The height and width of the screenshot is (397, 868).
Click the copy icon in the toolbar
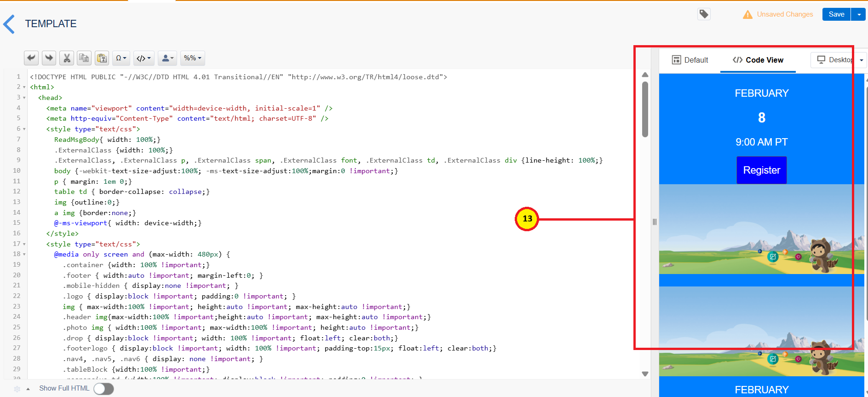(84, 58)
